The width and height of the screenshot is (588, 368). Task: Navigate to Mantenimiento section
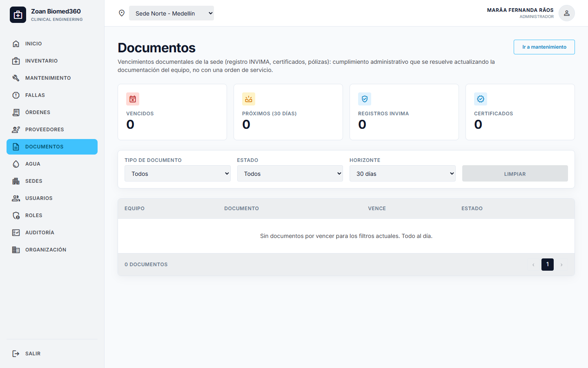[52, 78]
